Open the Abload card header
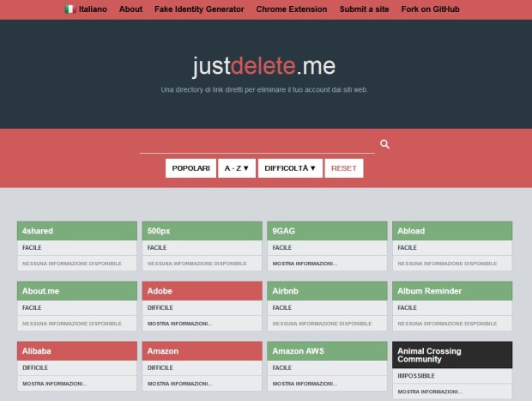The width and height of the screenshot is (532, 401). point(452,231)
